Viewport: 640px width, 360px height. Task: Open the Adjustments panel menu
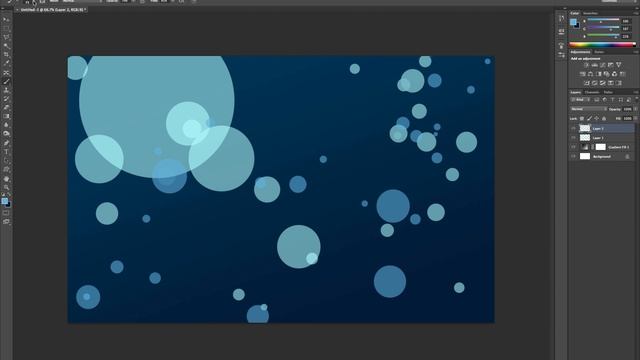636,52
